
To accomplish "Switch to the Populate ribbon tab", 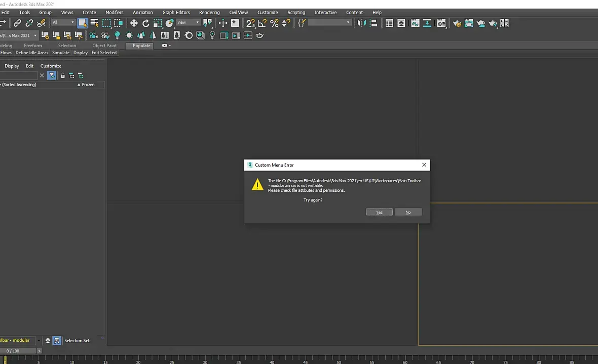I will click(141, 46).
